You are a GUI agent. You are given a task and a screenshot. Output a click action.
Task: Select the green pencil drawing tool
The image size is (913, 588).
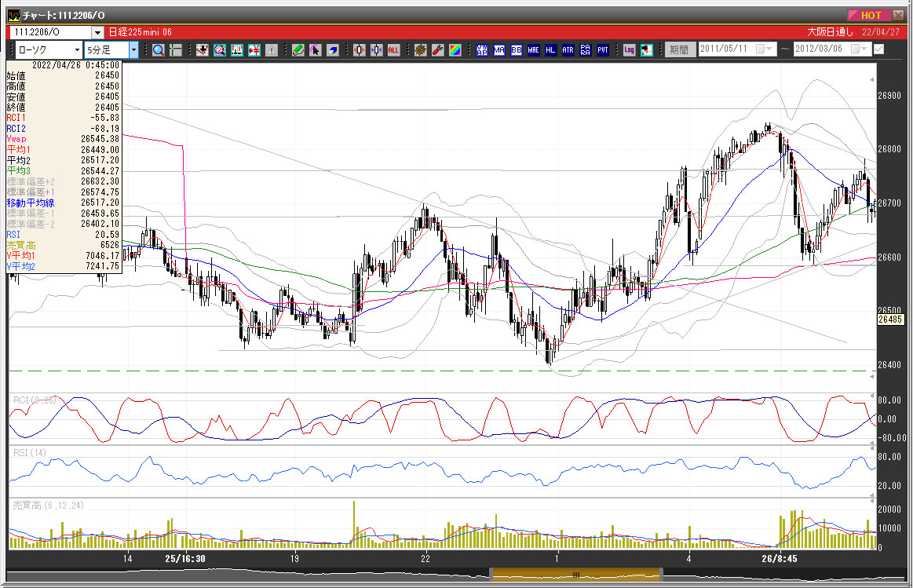pyautogui.click(x=298, y=50)
